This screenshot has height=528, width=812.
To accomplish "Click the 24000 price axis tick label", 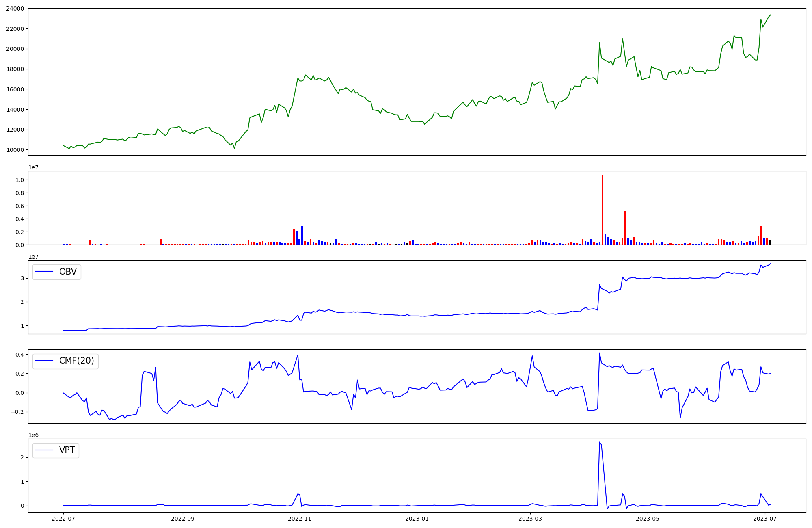I will pyautogui.click(x=15, y=9).
